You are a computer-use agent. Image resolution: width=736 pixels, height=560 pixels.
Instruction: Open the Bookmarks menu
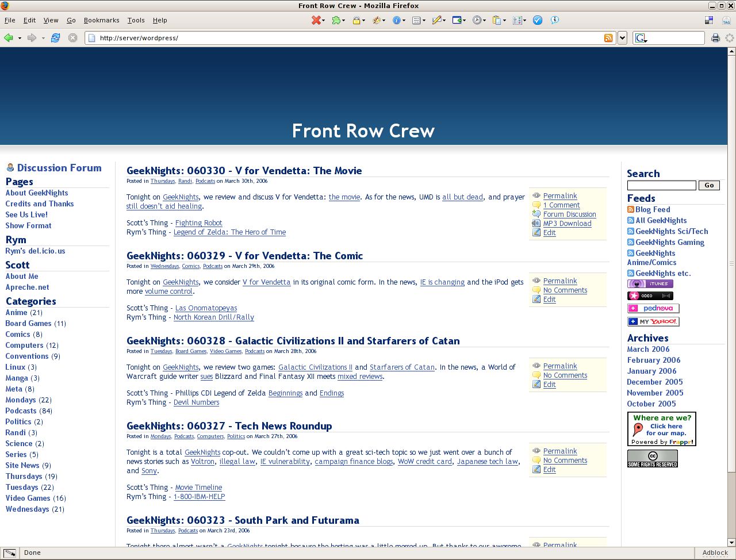coord(102,20)
